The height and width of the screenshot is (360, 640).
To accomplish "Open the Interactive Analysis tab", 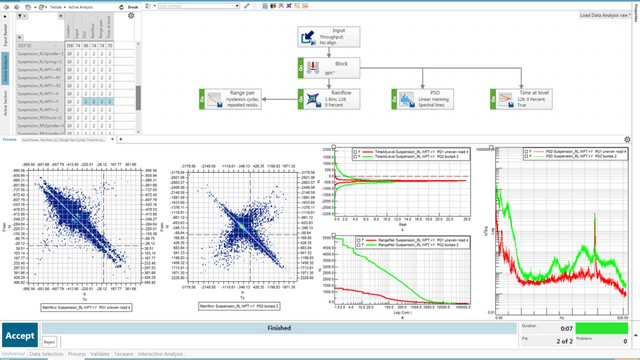I will tap(160, 354).
